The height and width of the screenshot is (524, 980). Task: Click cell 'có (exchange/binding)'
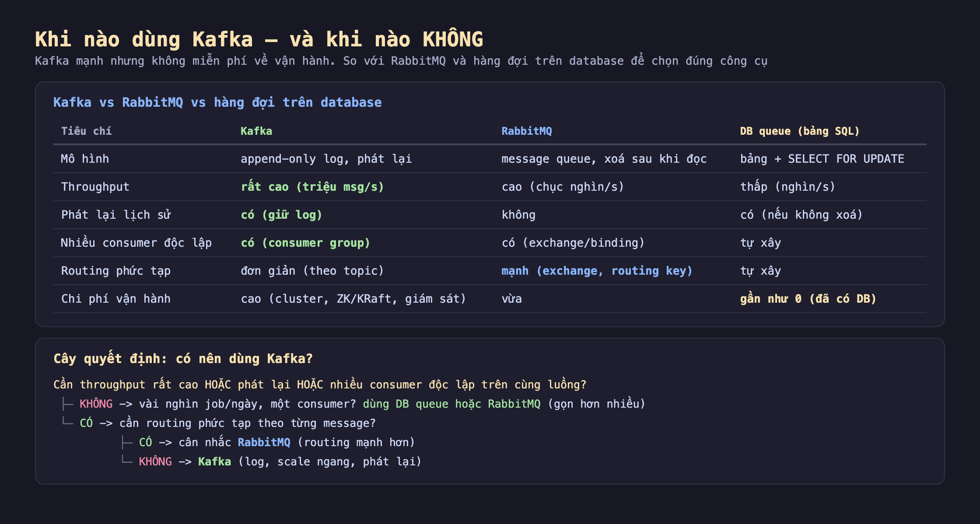[x=573, y=243]
